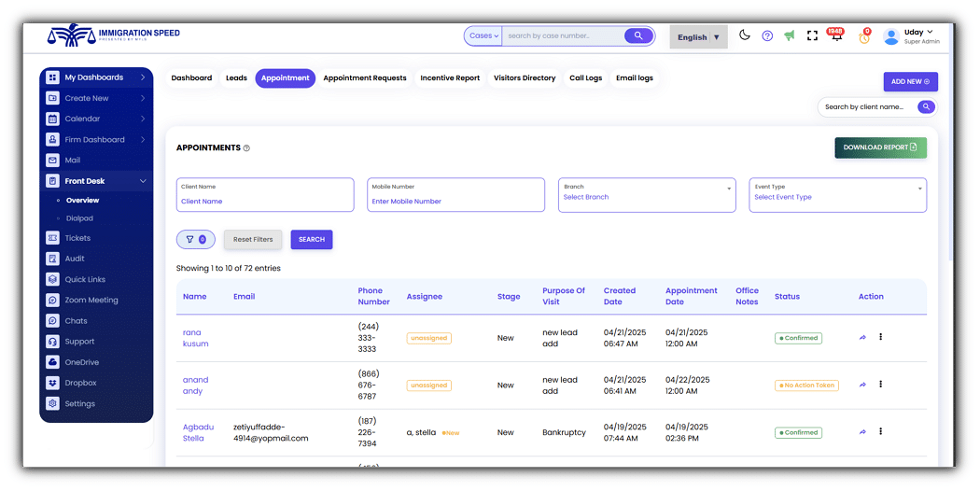Open the orange timer clock icon
980x491 pixels.
864,37
